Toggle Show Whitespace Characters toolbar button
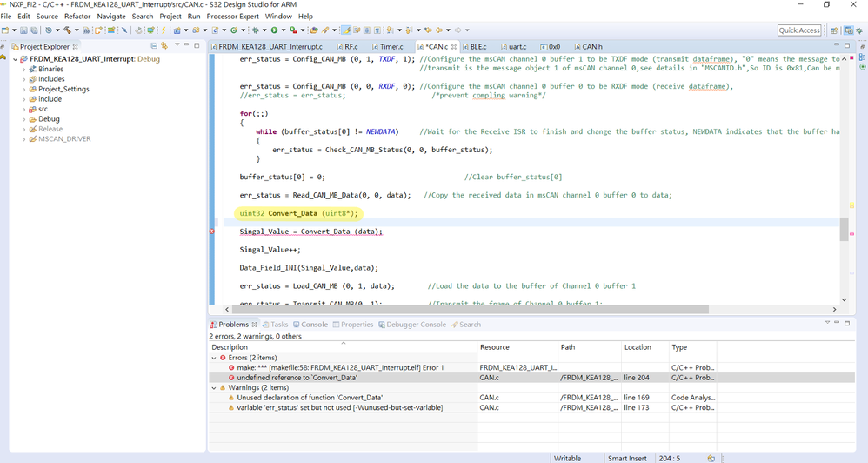Viewport: 868px width, 463px height. click(x=377, y=30)
